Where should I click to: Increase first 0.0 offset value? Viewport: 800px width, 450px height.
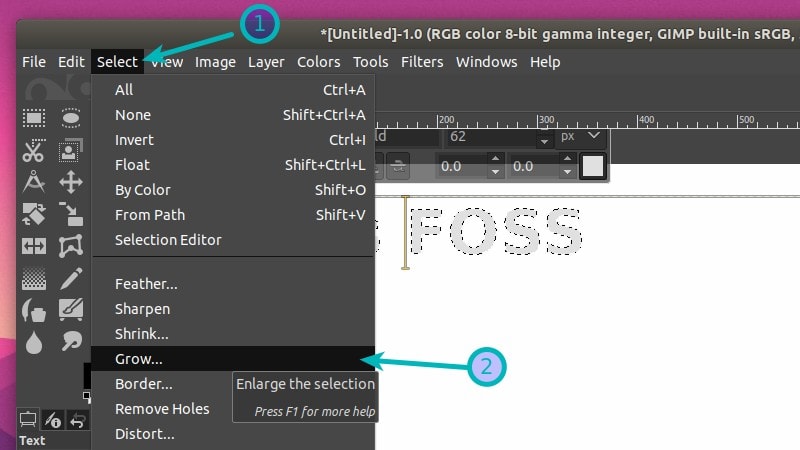pos(495,159)
